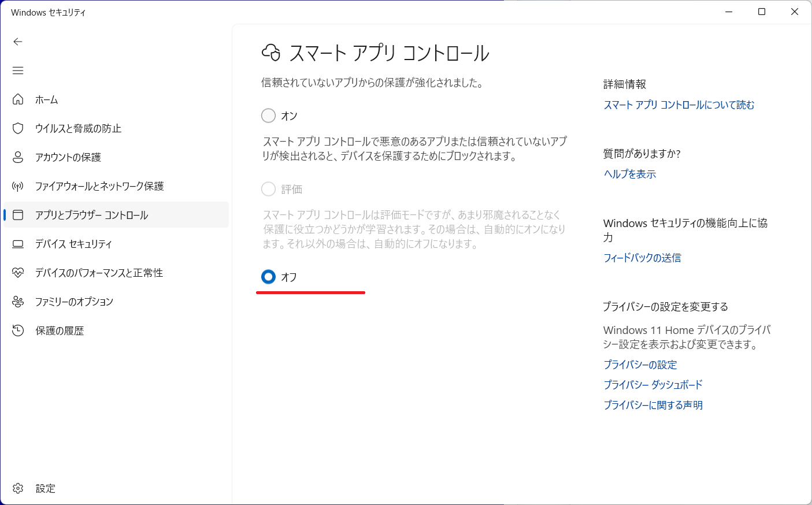This screenshot has width=812, height=505.
Task: Click フィードバックの送信 link
Action: tap(642, 258)
